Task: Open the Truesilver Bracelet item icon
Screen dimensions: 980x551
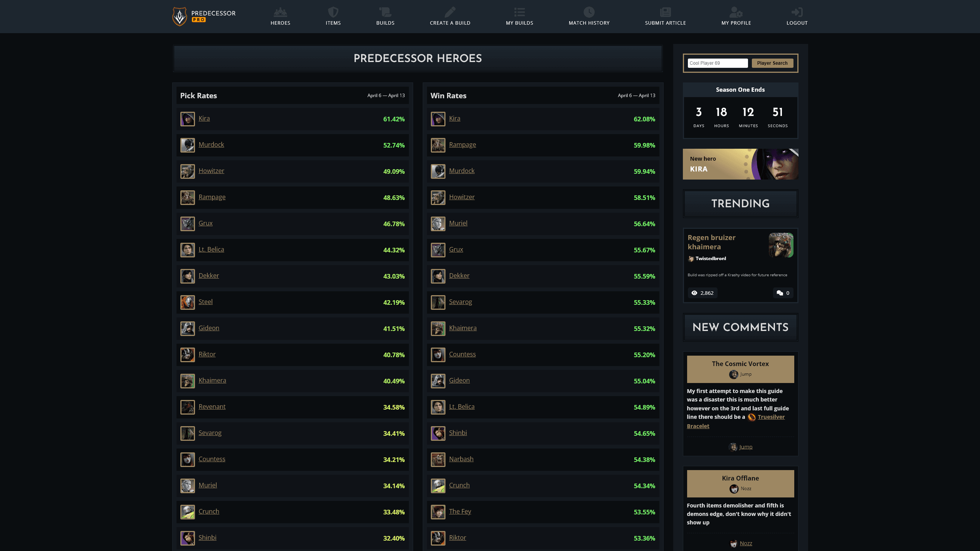Action: click(751, 417)
